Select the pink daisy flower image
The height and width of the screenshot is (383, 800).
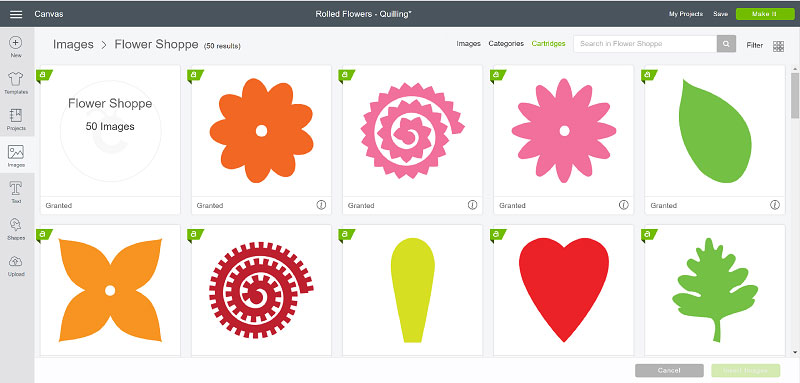click(x=564, y=131)
